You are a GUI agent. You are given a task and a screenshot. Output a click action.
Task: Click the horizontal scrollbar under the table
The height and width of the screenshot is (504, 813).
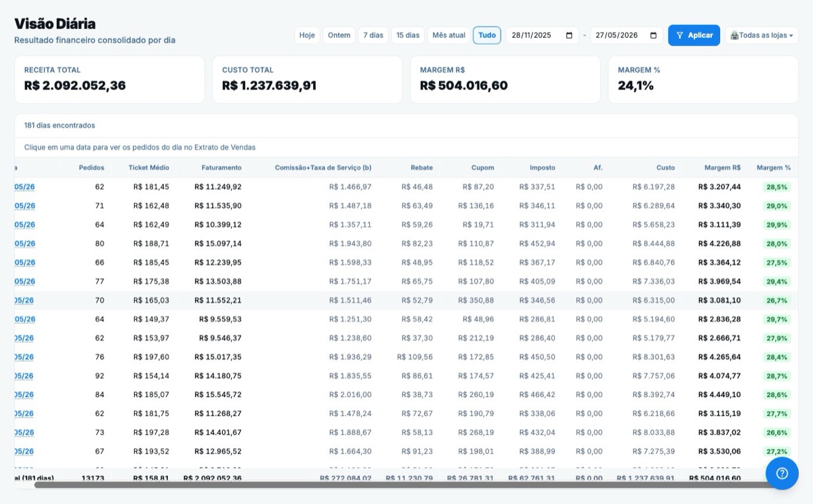(406, 485)
